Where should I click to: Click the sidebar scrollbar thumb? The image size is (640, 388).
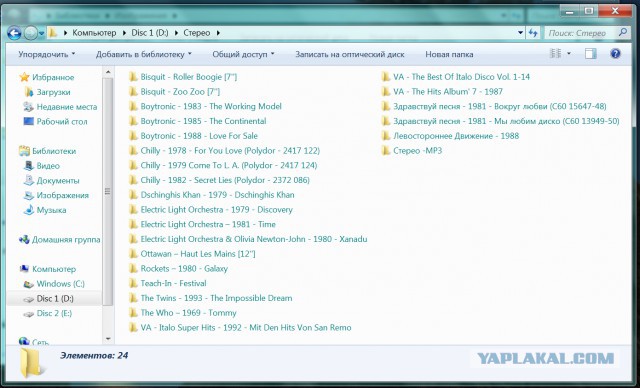click(108, 191)
